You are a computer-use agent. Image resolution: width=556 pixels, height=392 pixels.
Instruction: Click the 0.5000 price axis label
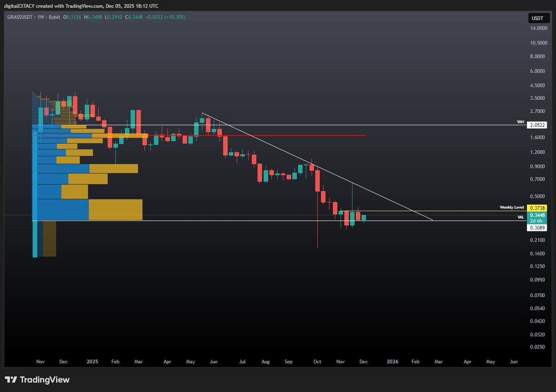(x=538, y=196)
